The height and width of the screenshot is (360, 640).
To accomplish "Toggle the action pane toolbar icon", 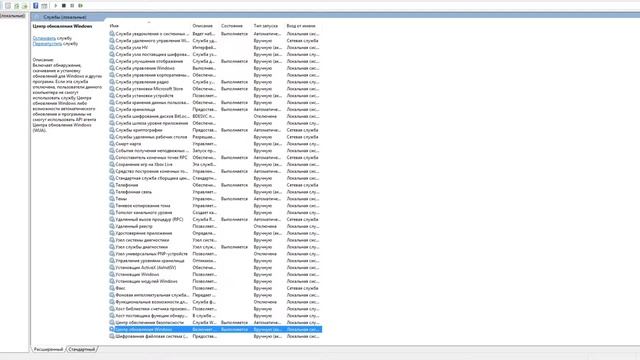I will pyautogui.click(x=44, y=6).
